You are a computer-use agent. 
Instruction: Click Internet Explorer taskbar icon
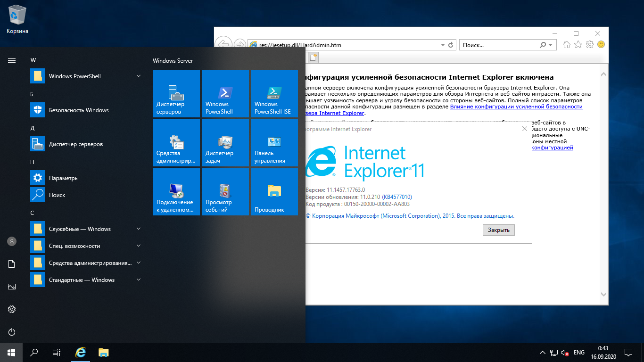(81, 353)
